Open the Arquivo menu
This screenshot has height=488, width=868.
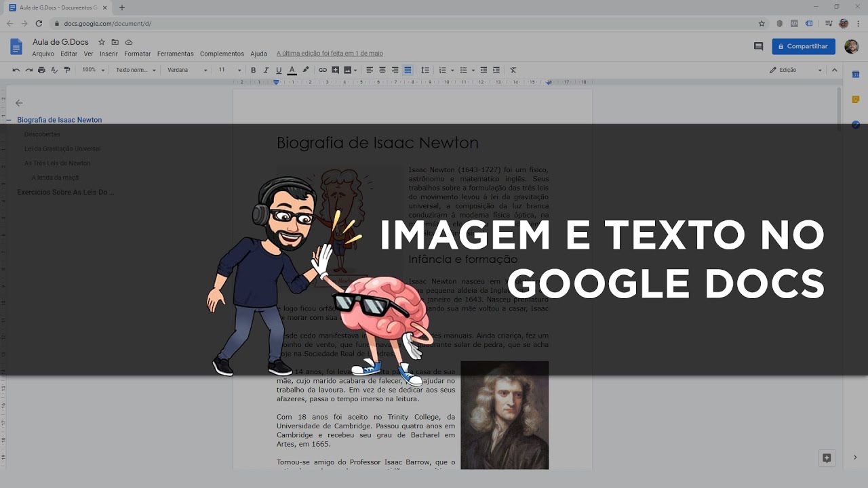click(x=43, y=54)
